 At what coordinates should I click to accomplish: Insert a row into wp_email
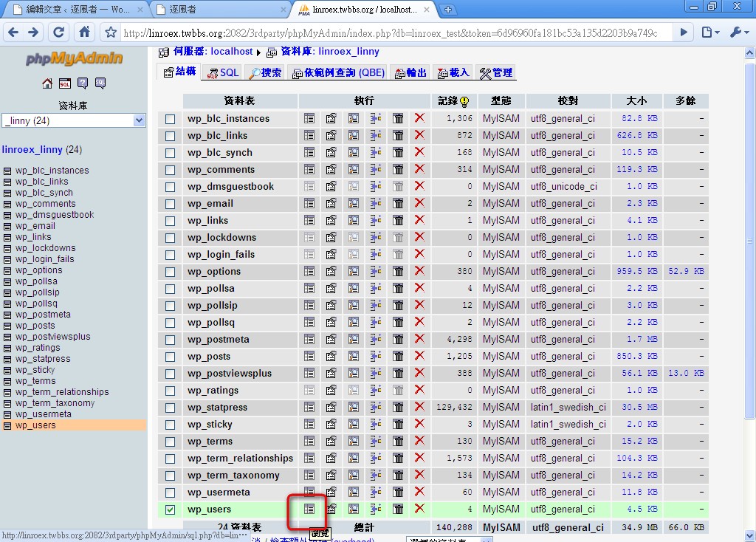pyautogui.click(x=376, y=203)
